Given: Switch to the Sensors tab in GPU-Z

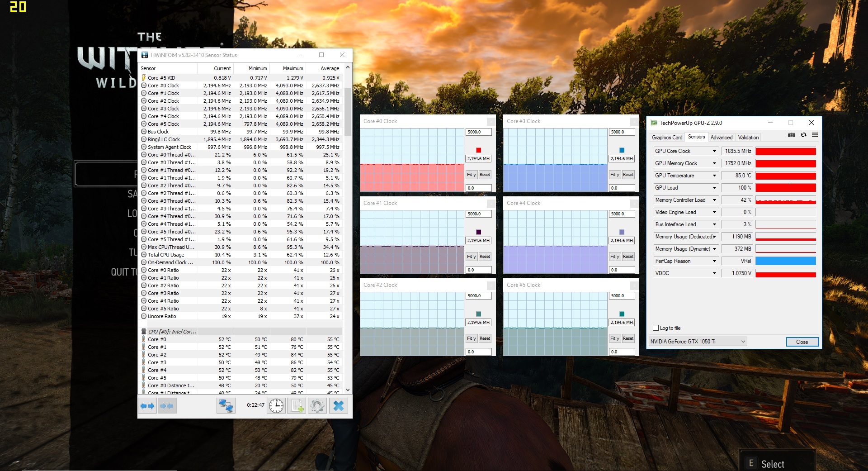Looking at the screenshot, I should tap(696, 137).
